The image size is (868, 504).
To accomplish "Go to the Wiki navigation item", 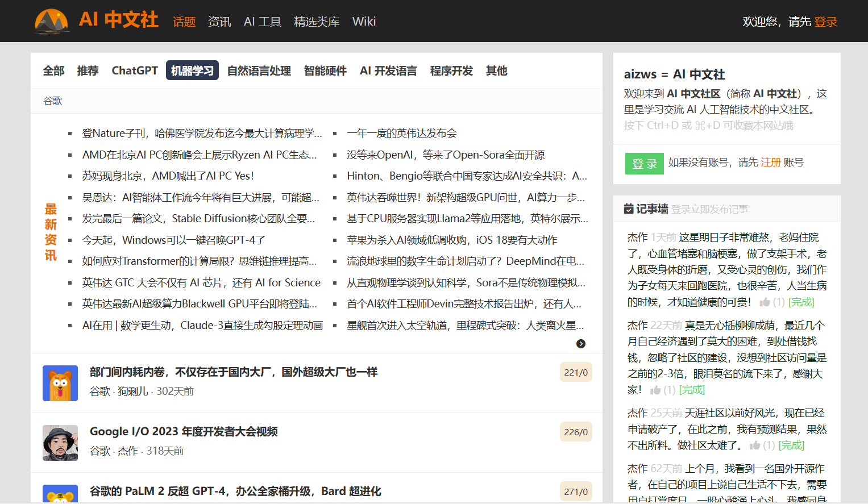I will pyautogui.click(x=364, y=22).
